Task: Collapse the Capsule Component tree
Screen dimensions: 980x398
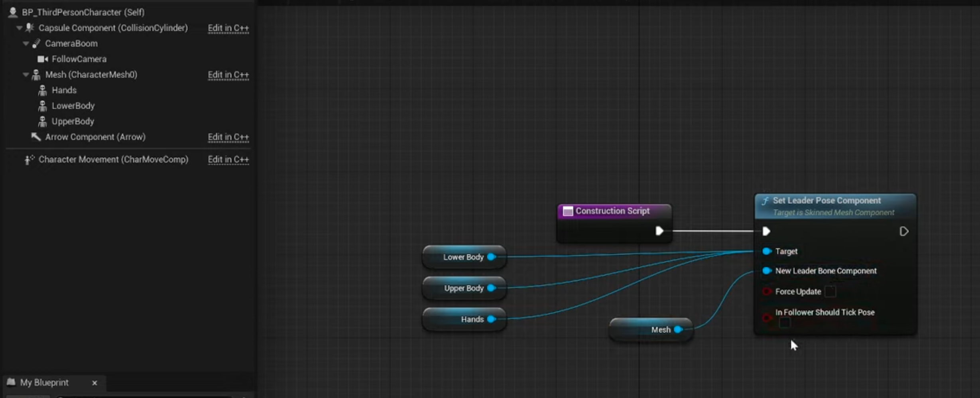Action: click(19, 28)
